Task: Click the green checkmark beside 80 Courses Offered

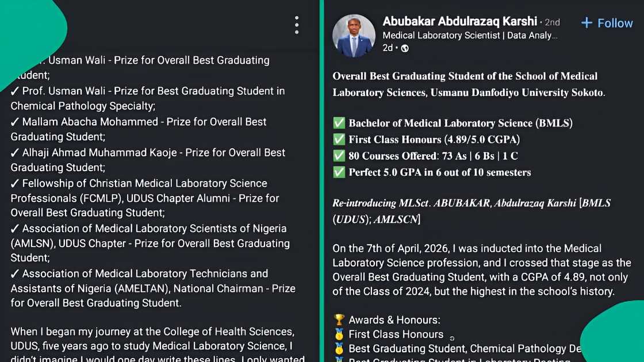Action: (x=339, y=156)
